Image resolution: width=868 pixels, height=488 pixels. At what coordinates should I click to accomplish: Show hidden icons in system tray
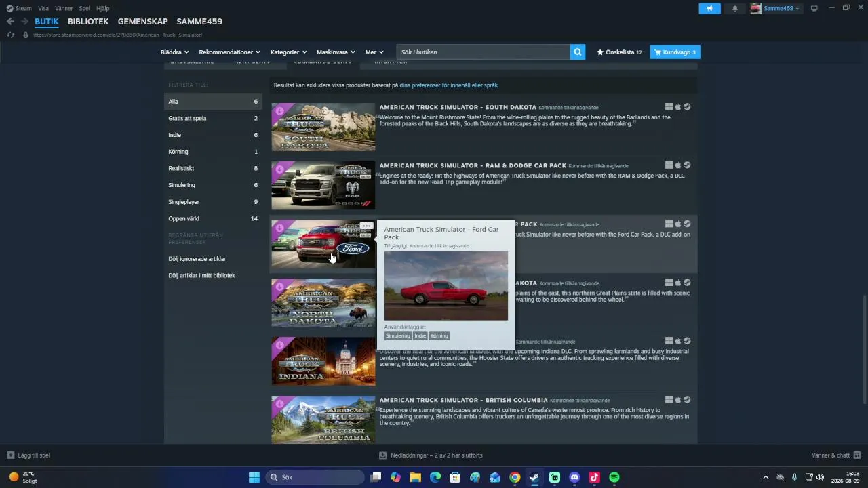(766, 477)
